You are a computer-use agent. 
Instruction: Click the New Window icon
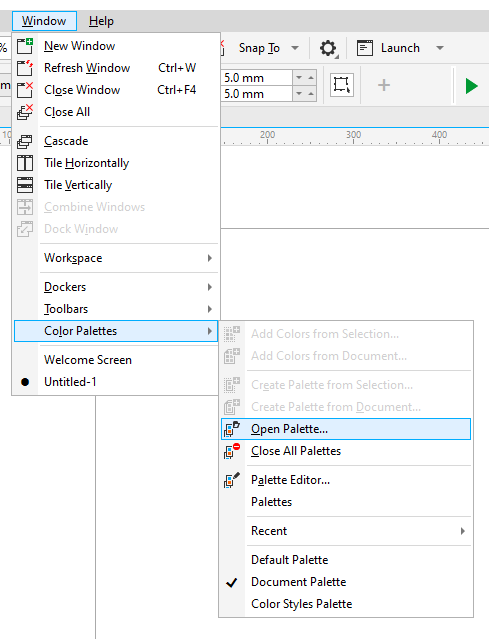[25, 46]
